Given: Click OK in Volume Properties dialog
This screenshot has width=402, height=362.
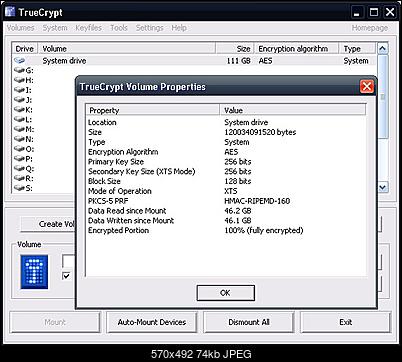Looking at the screenshot, I should 226,293.
